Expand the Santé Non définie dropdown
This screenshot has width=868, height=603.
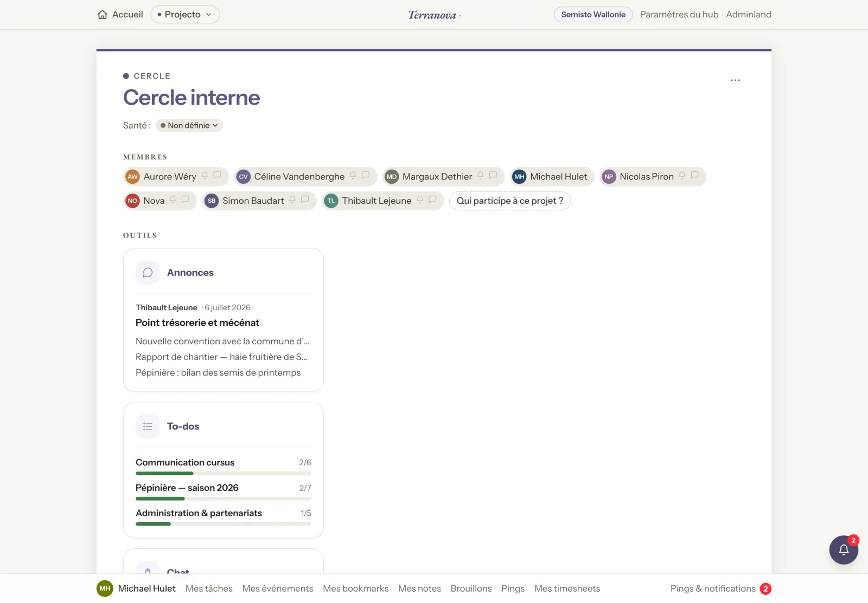pyautogui.click(x=189, y=125)
